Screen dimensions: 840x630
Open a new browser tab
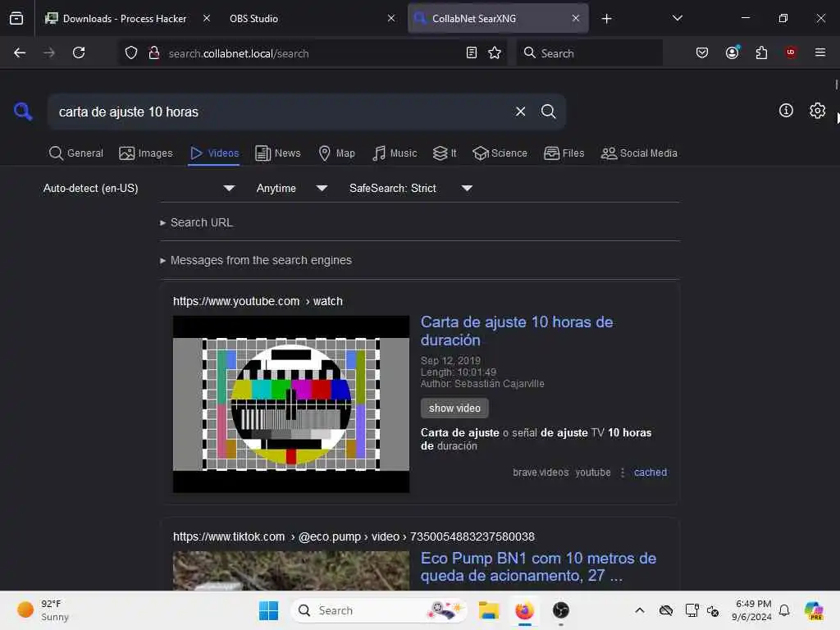pyautogui.click(x=606, y=19)
